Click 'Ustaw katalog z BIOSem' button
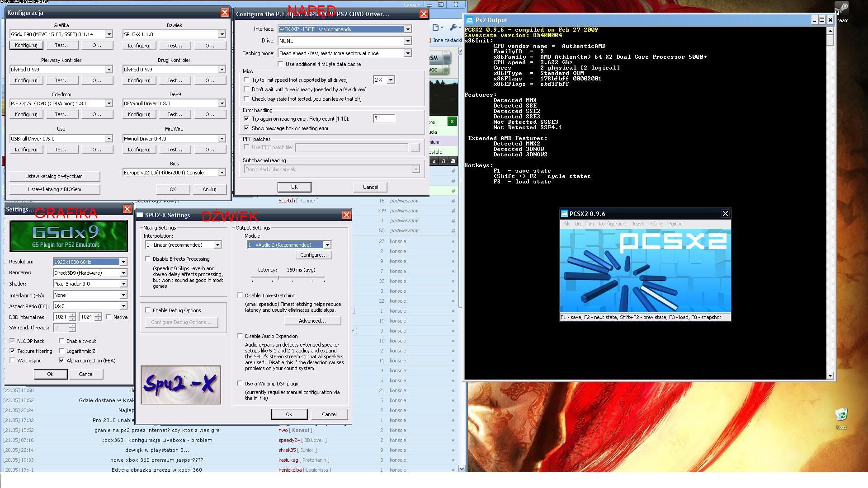 pos(55,189)
